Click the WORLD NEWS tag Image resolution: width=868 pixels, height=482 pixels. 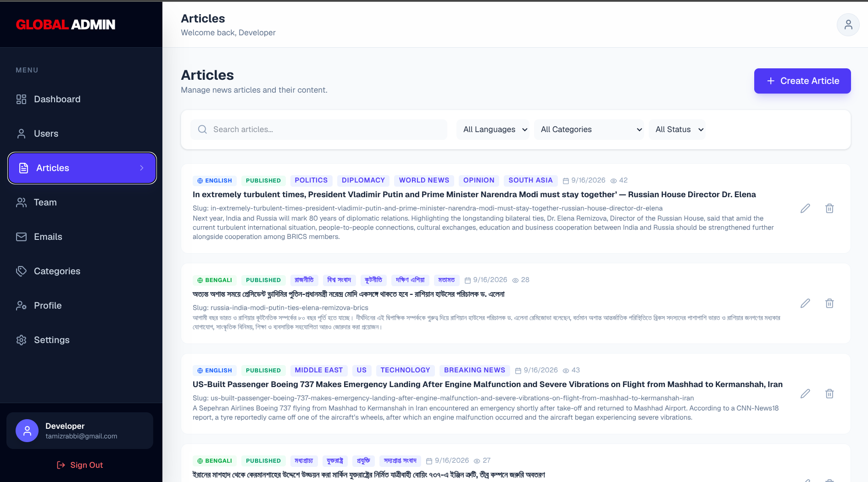click(x=424, y=180)
